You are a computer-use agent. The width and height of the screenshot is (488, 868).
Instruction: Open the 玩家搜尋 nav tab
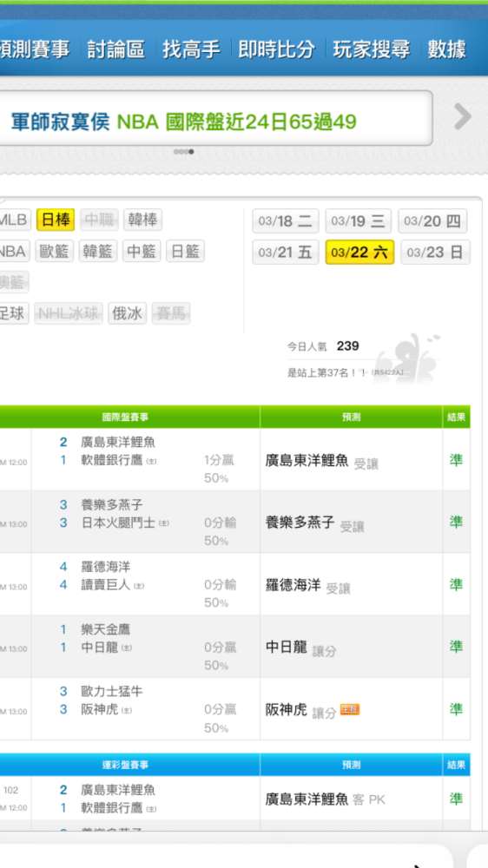coord(371,49)
